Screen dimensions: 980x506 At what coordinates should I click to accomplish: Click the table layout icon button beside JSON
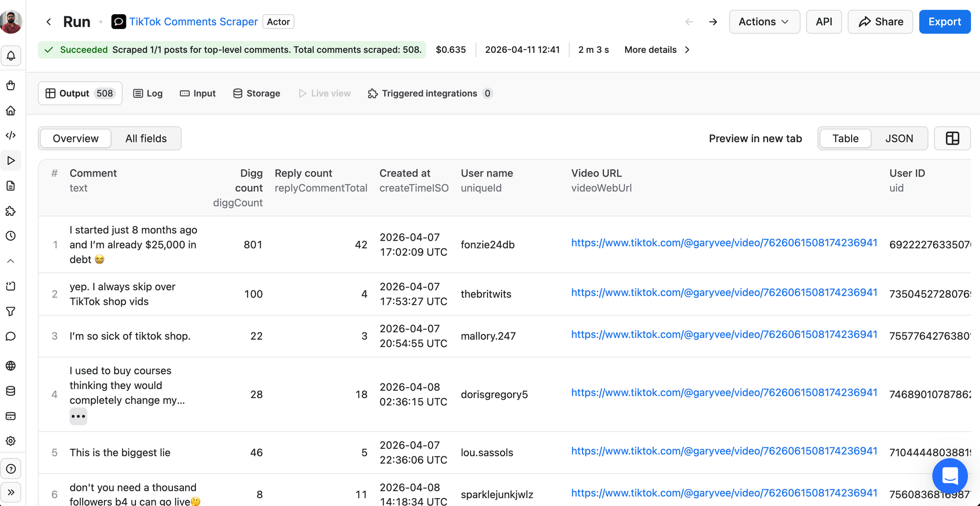tap(952, 138)
